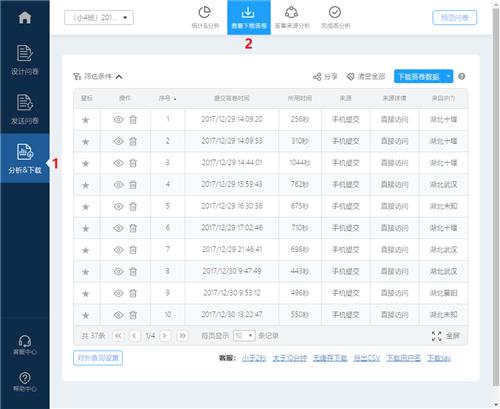
Task: Star the response in row 5
Action: click(86, 207)
